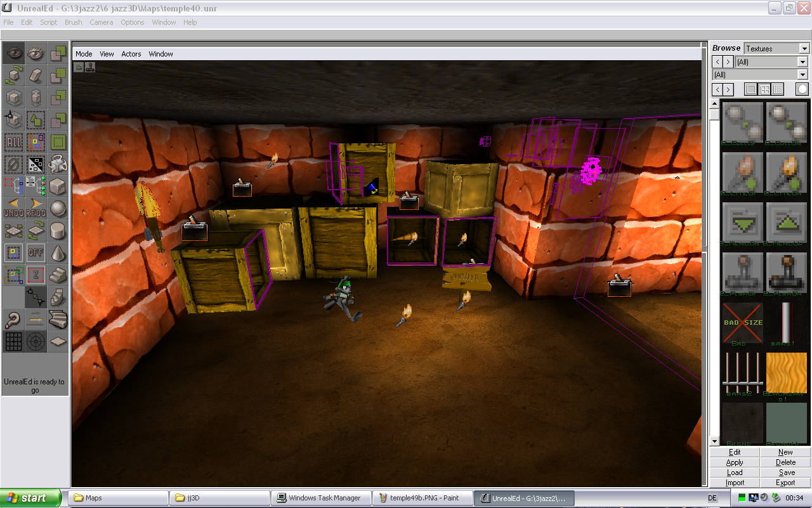Click the Select None icon

14,164
